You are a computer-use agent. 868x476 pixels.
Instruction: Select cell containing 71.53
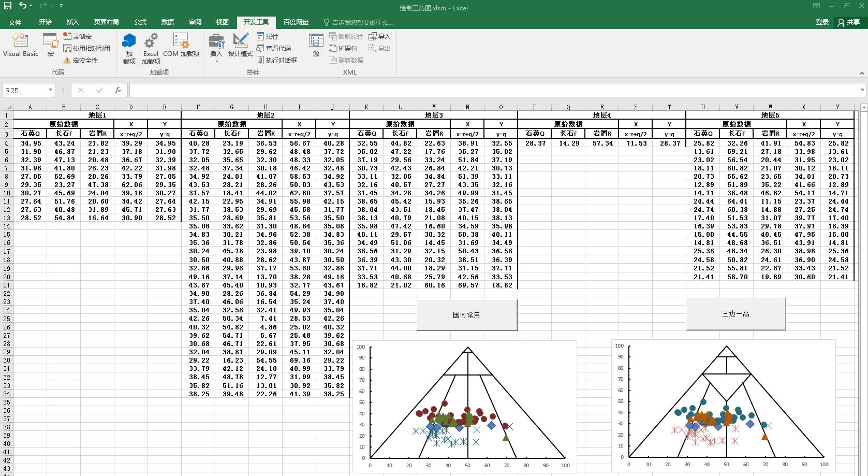point(636,143)
